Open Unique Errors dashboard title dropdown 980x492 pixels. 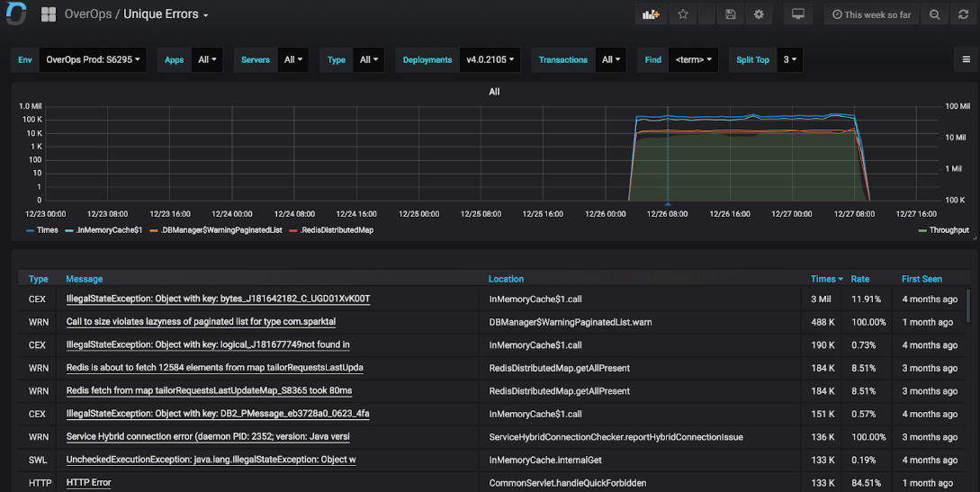[166, 14]
